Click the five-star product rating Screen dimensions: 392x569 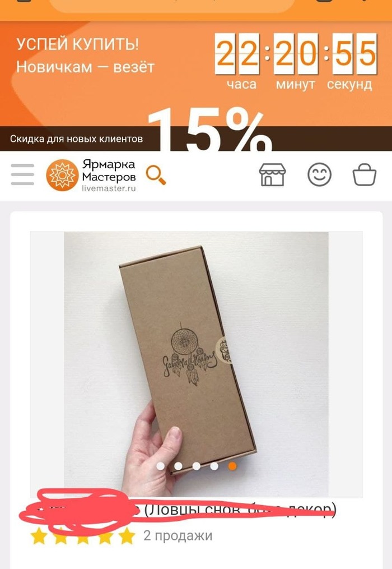(x=83, y=535)
